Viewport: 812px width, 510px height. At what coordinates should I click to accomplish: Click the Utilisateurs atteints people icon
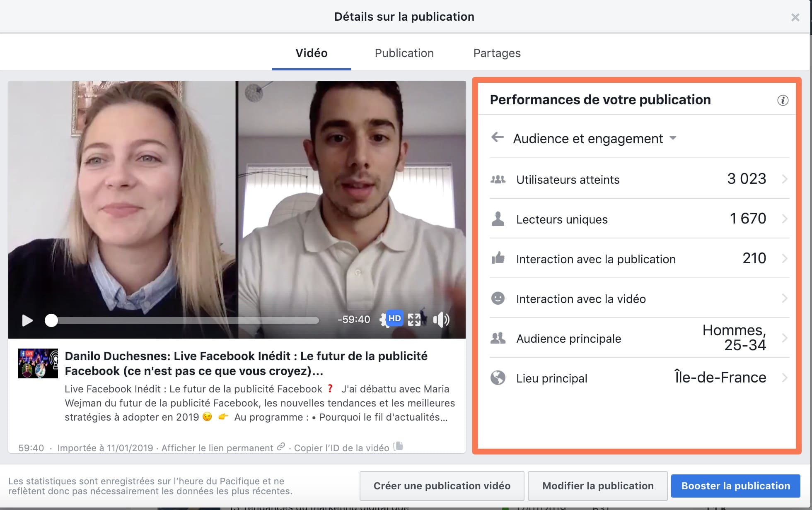pos(498,179)
